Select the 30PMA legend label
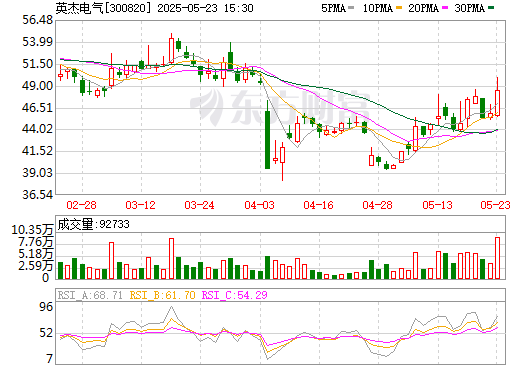520x365 pixels. (x=469, y=8)
